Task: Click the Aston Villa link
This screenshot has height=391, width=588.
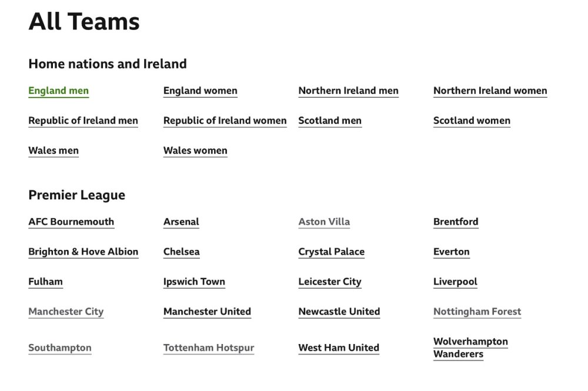Action: 324,222
